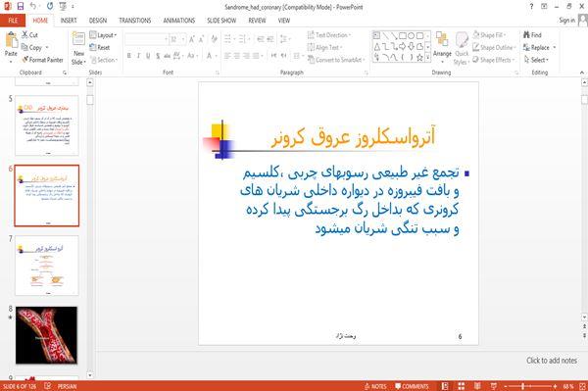
Task: Open the FILE tab
Action: (13, 21)
